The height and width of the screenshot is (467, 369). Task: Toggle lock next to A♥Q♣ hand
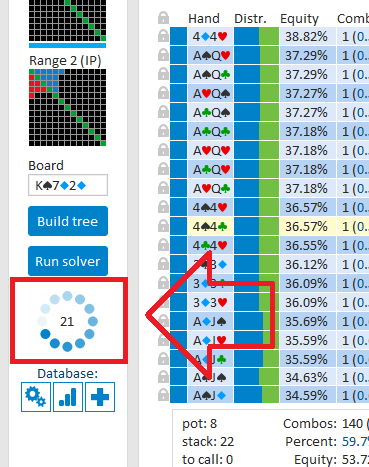[x=163, y=188]
